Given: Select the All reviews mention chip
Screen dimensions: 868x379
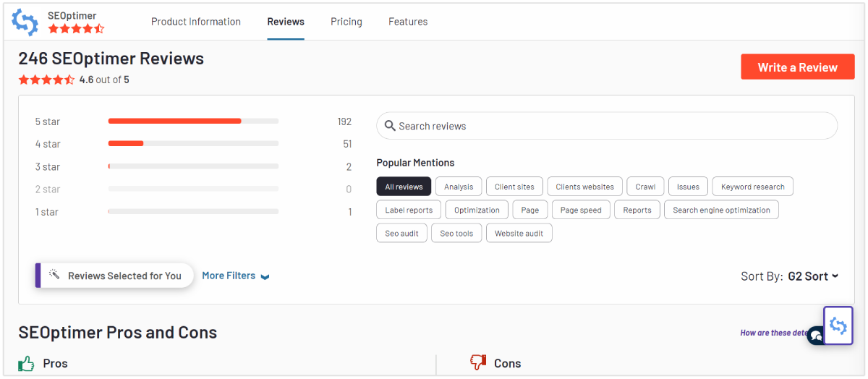Looking at the screenshot, I should [404, 187].
